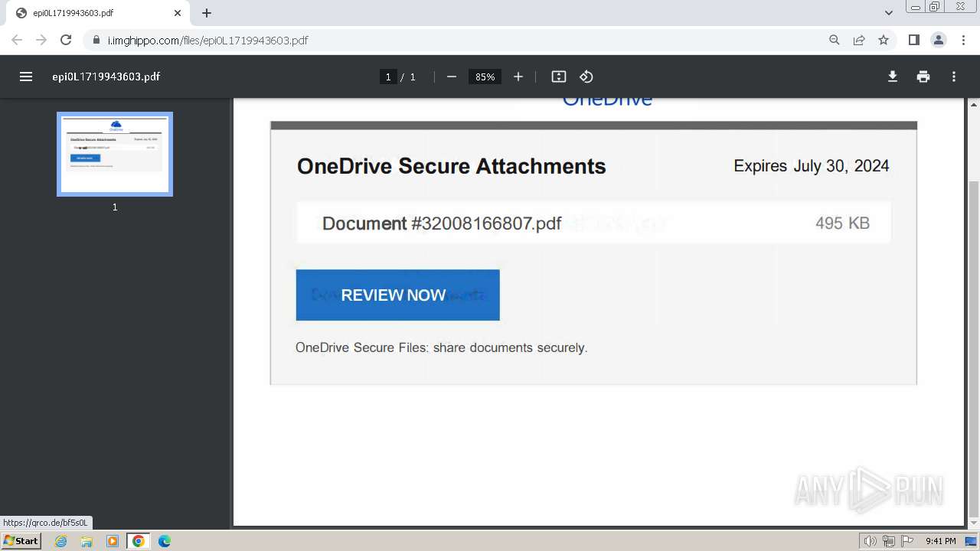The height and width of the screenshot is (551, 980).
Task: Click the Show desktop button
Action: (x=972, y=541)
